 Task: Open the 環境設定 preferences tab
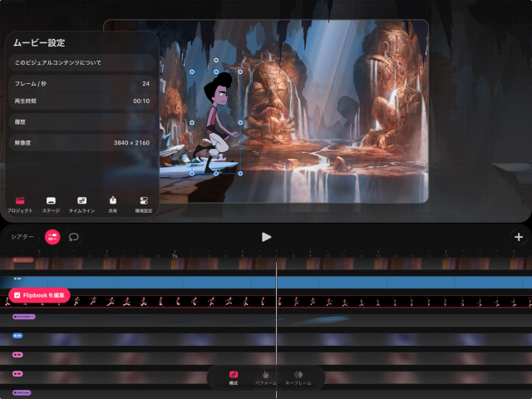tap(144, 204)
